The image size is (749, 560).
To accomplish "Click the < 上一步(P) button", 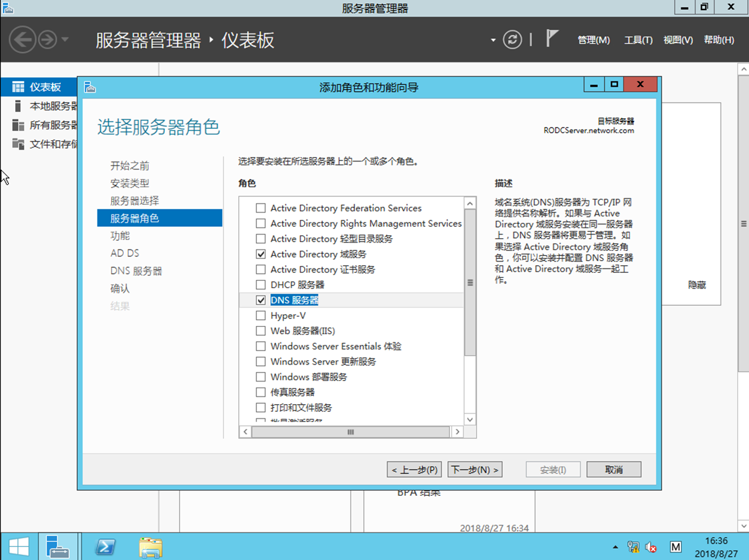I will click(x=414, y=469).
